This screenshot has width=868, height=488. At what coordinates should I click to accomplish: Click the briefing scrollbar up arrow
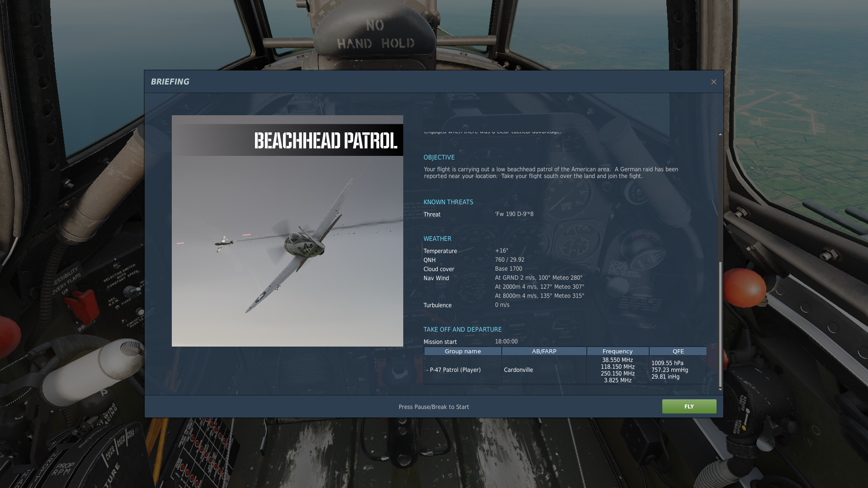click(720, 134)
